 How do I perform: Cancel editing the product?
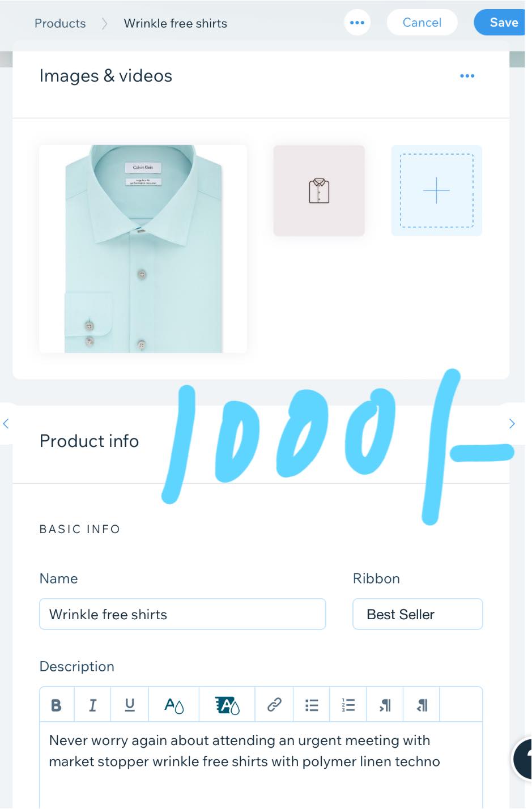(x=422, y=23)
